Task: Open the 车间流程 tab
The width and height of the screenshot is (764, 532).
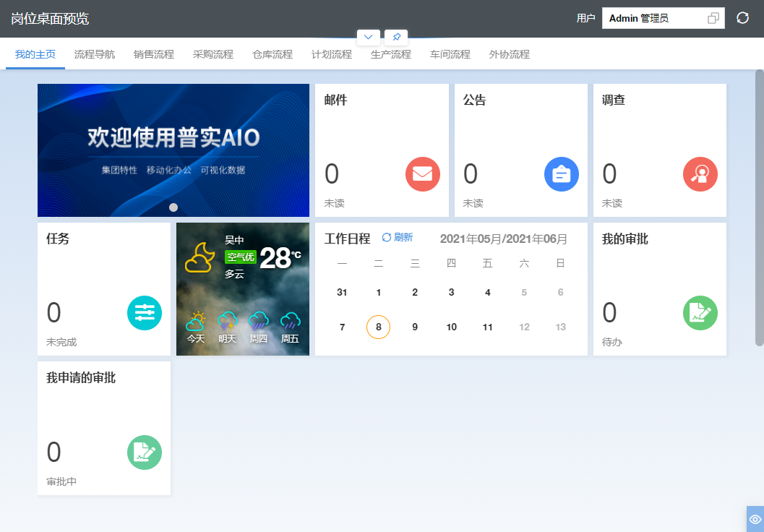Action: (x=450, y=54)
